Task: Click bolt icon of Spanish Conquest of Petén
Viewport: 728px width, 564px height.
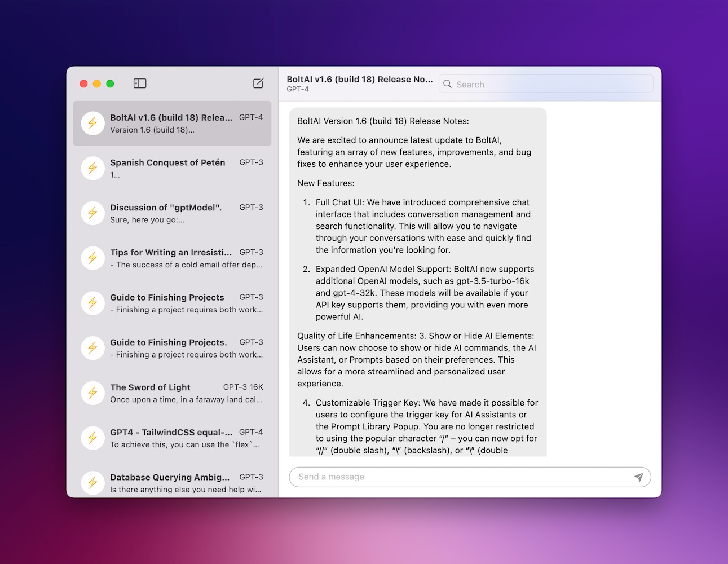Action: pyautogui.click(x=93, y=168)
